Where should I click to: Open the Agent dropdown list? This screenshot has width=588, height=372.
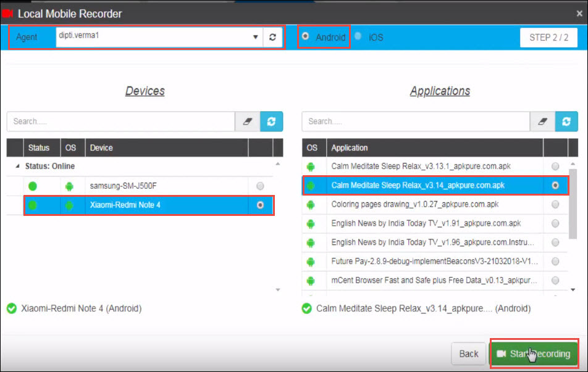coord(256,38)
